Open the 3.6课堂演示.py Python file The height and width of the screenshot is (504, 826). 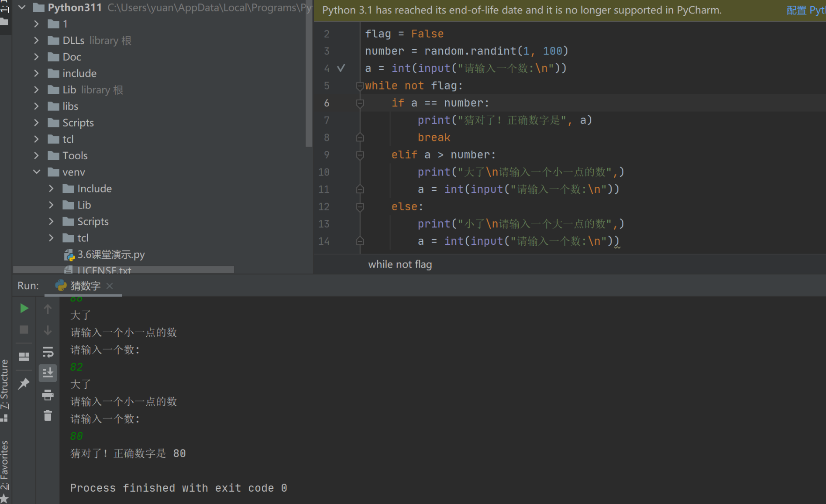110,254
